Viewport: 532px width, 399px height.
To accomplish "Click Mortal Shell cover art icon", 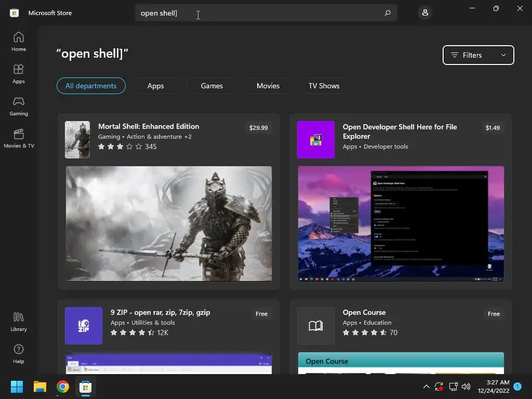I will [x=77, y=139].
